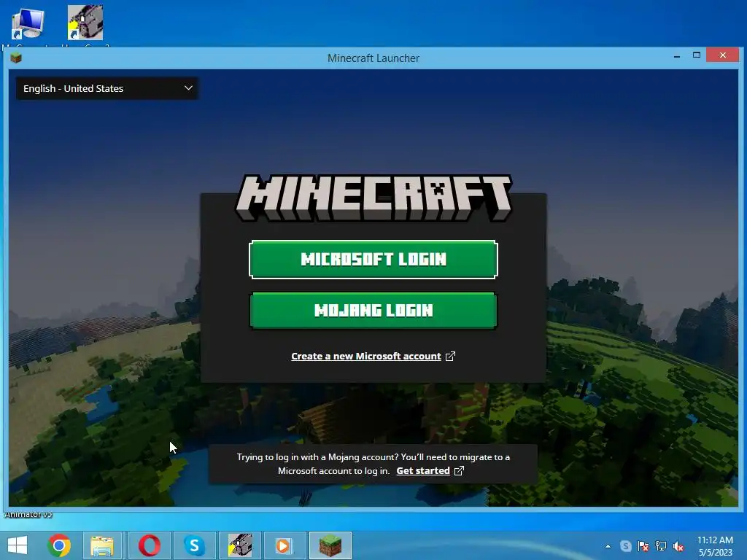The height and width of the screenshot is (560, 747).
Task: Click the Mojang Login button
Action: click(x=373, y=311)
